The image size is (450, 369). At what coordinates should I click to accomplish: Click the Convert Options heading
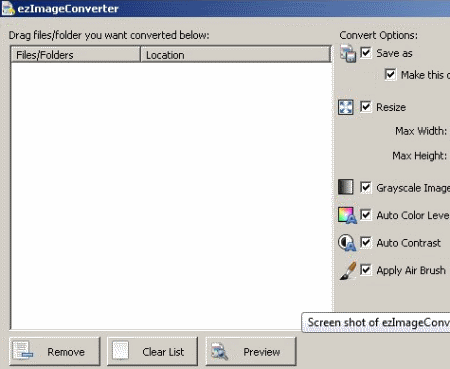point(378,35)
